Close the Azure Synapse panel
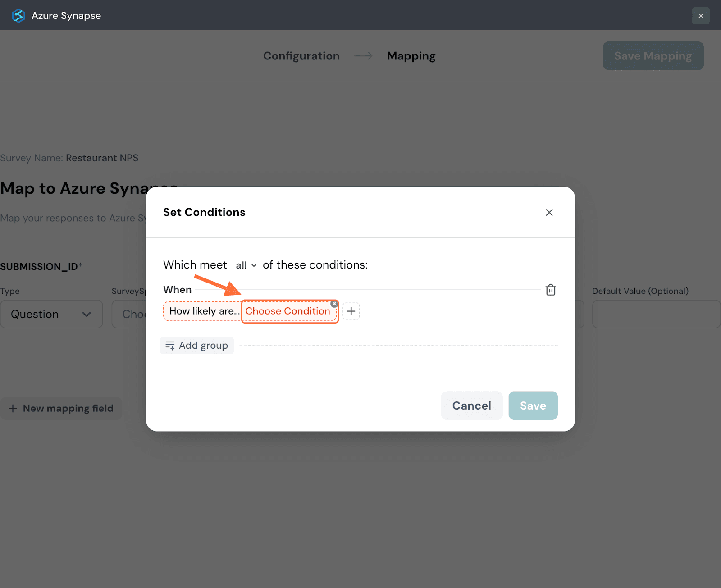Image resolution: width=721 pixels, height=588 pixels. 700,16
